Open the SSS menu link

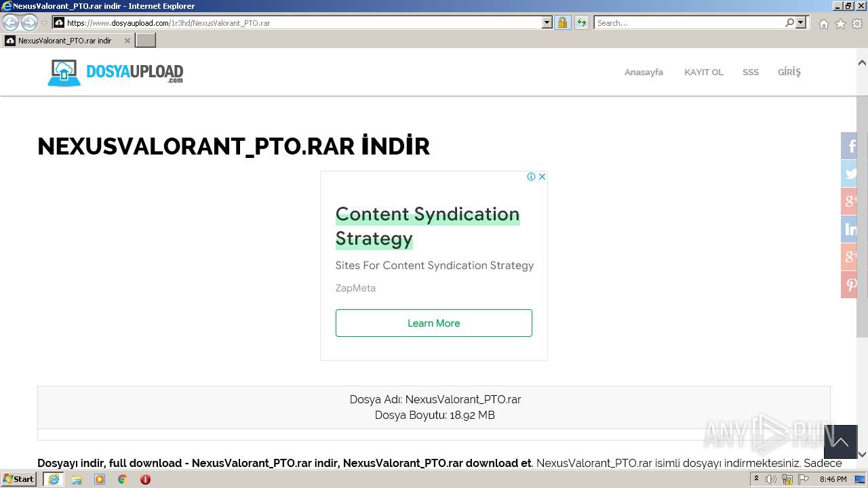(x=751, y=72)
